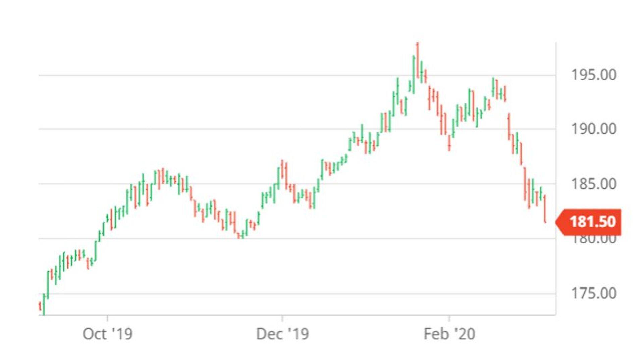Select the Dec '19 date label
This screenshot has width=644, height=355.
[282, 334]
